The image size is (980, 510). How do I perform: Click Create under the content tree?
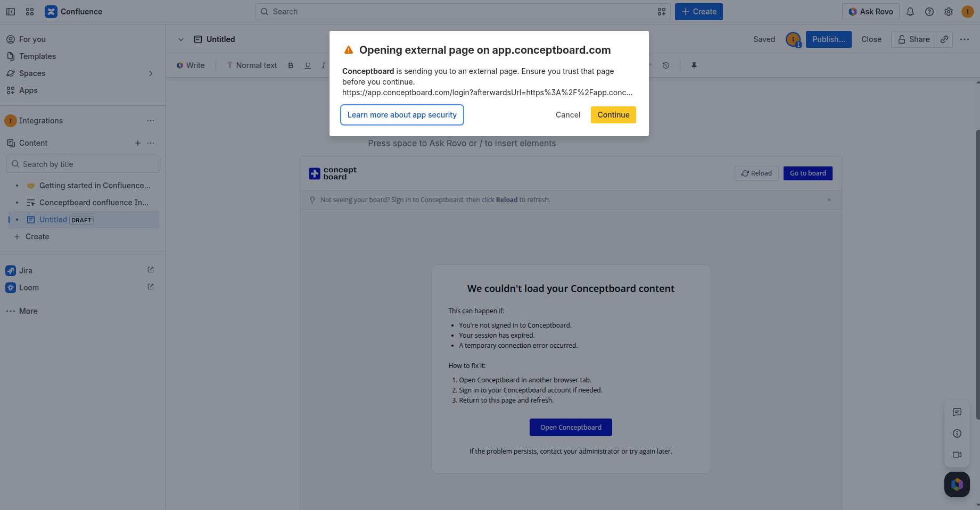(37, 237)
